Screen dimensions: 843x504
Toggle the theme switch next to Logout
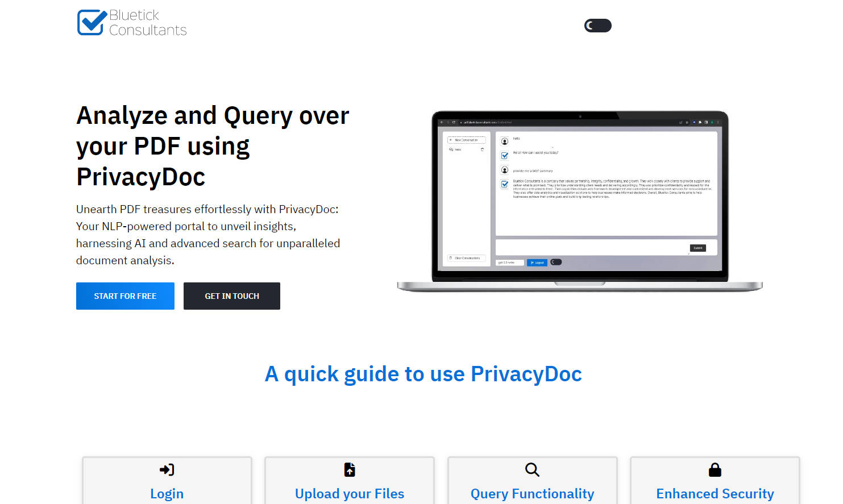pyautogui.click(x=556, y=262)
